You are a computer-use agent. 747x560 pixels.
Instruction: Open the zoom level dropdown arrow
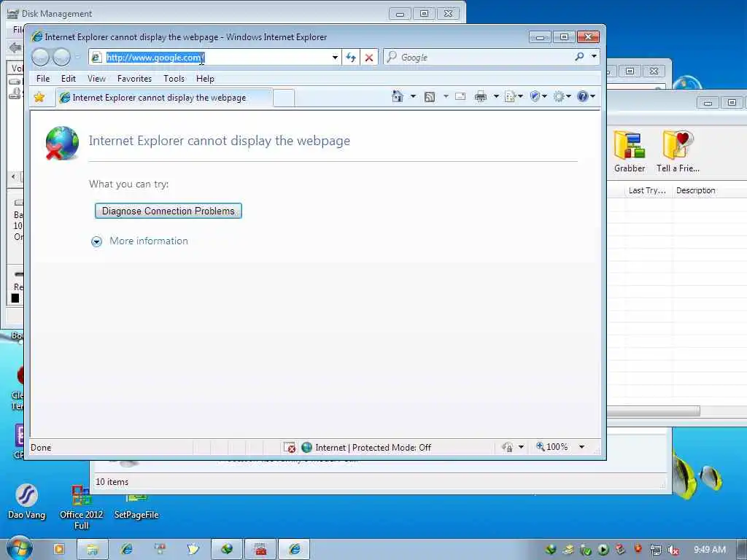click(581, 447)
